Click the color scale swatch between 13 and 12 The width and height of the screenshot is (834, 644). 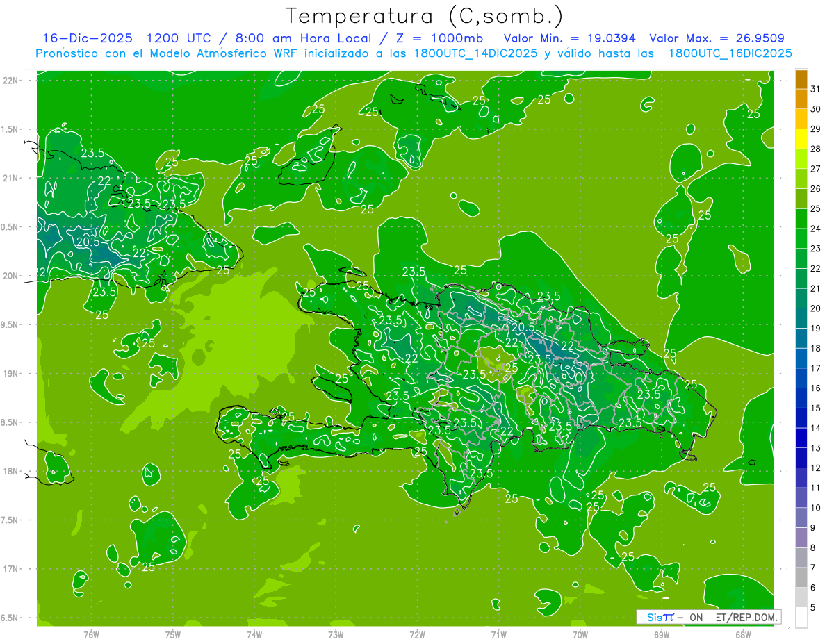[801, 458]
